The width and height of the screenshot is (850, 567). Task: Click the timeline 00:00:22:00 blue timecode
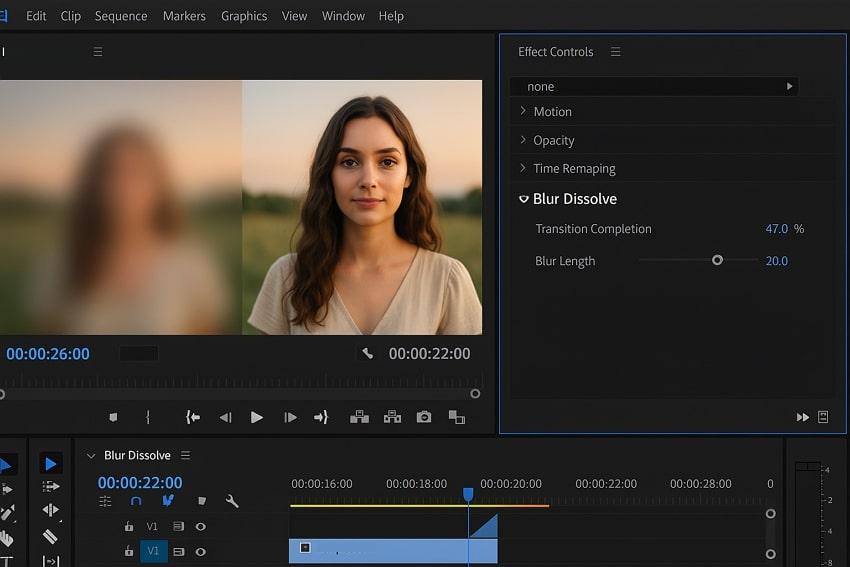pos(140,482)
